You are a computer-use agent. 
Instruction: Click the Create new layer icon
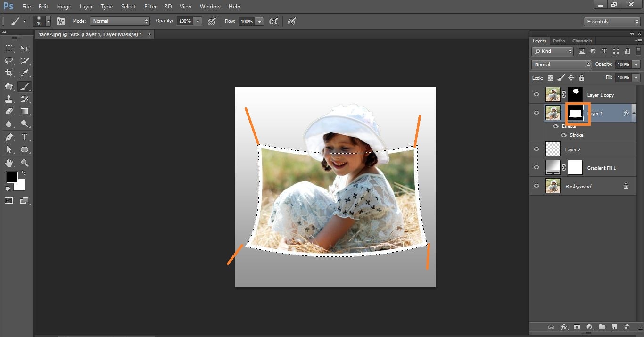pyautogui.click(x=614, y=327)
